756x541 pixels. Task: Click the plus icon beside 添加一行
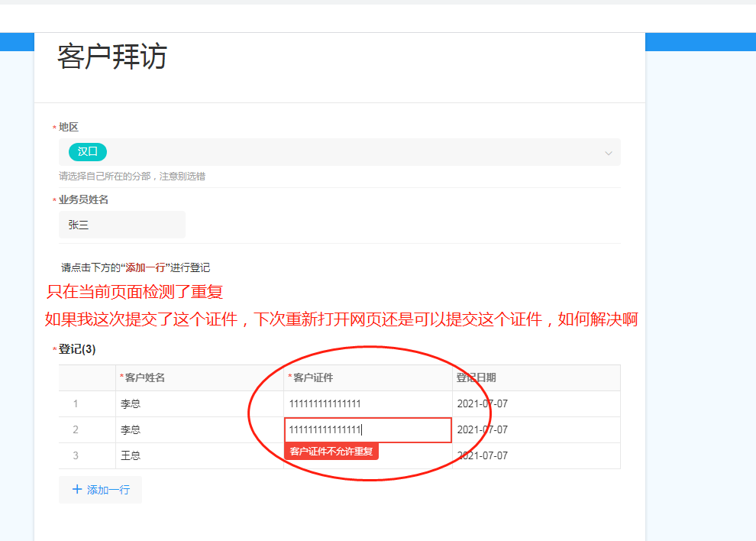point(77,489)
